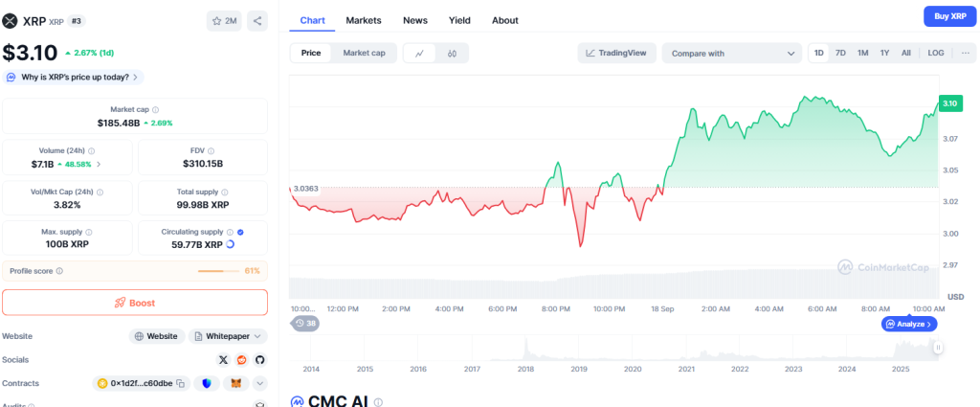
Task: Open the Profile score info icon
Action: point(59,271)
